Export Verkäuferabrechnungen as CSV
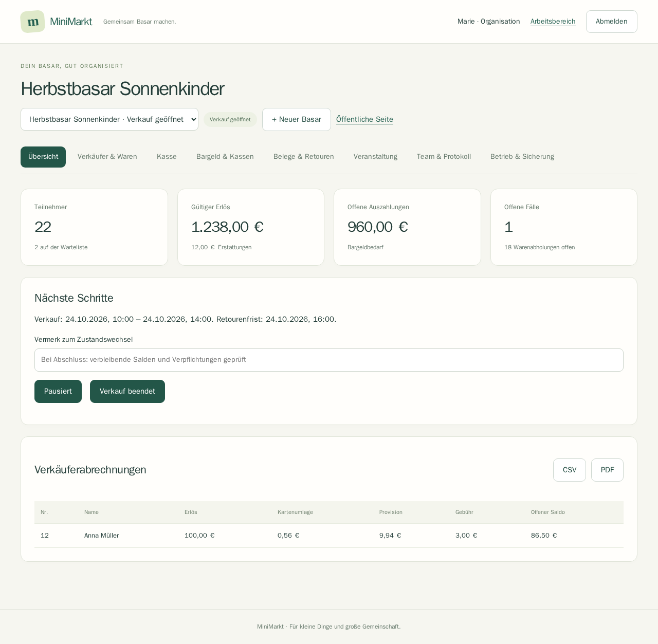 pos(570,470)
